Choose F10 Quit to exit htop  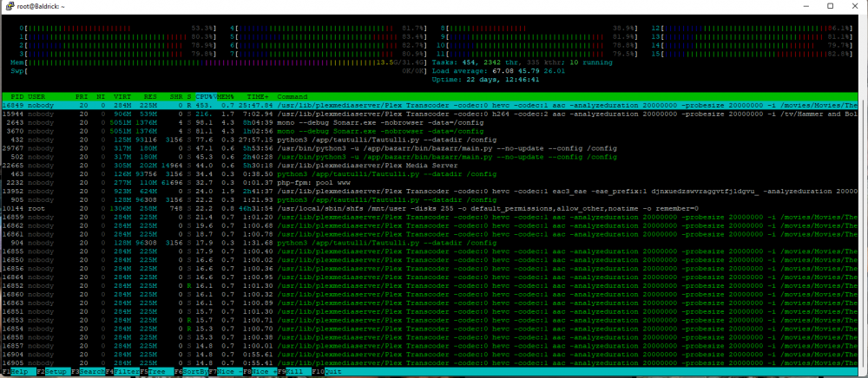click(328, 372)
